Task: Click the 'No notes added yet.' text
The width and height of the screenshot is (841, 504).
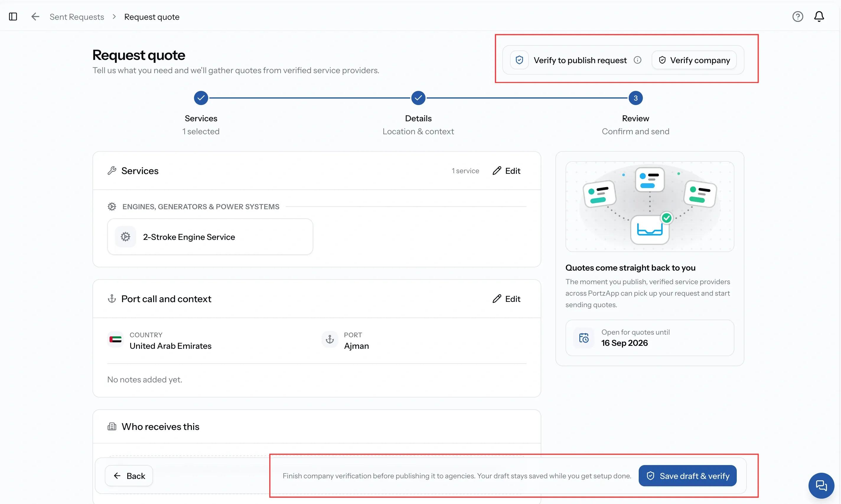Action: coord(145,379)
